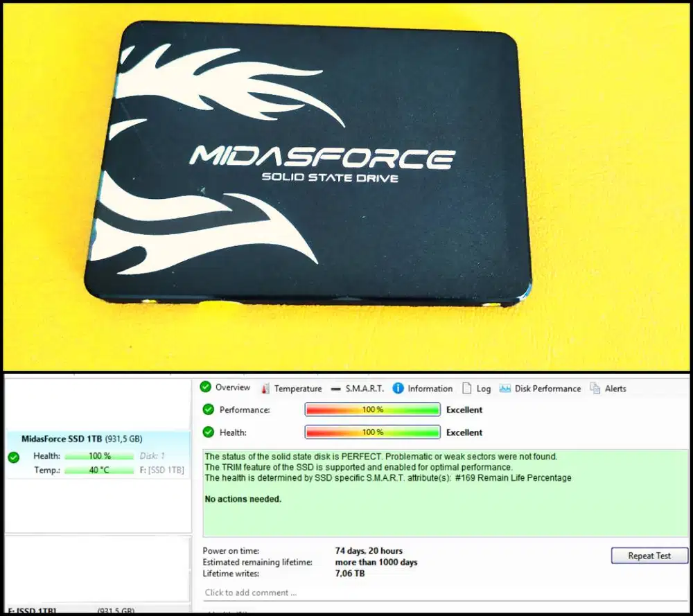The image size is (693, 616).
Task: Click the 'TRIM feature' status line
Action: pyautogui.click(x=358, y=468)
